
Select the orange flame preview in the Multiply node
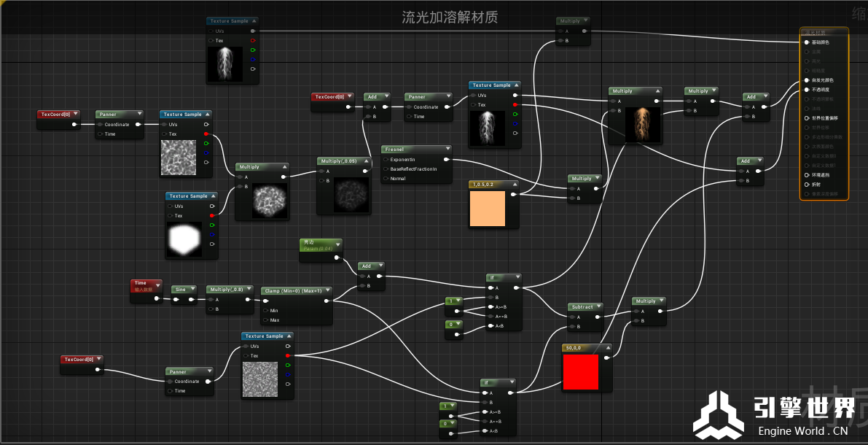(642, 124)
